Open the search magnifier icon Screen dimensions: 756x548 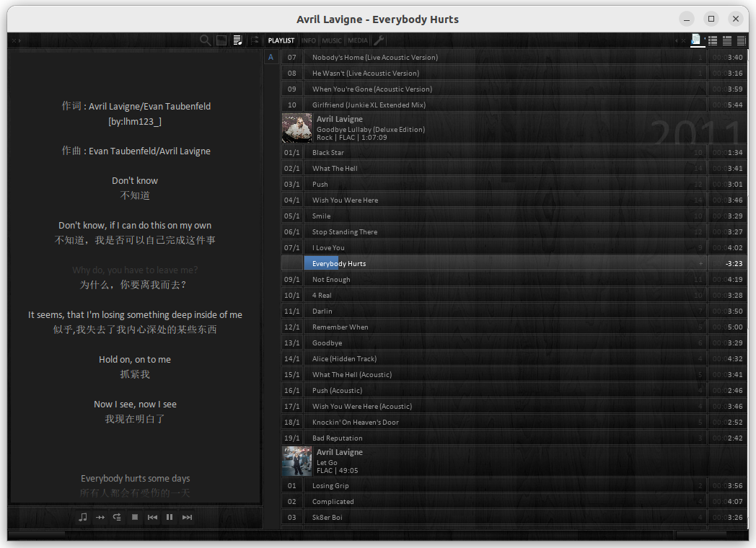[206, 40]
